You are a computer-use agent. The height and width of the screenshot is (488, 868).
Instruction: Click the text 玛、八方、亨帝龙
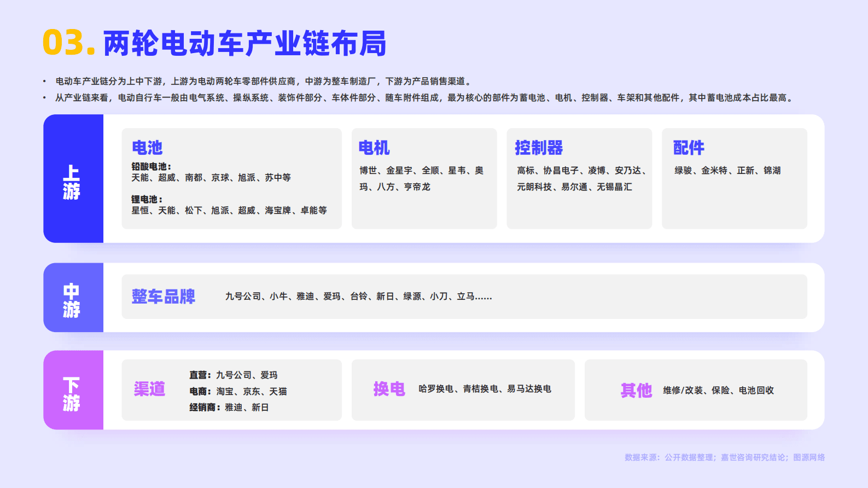(395, 187)
